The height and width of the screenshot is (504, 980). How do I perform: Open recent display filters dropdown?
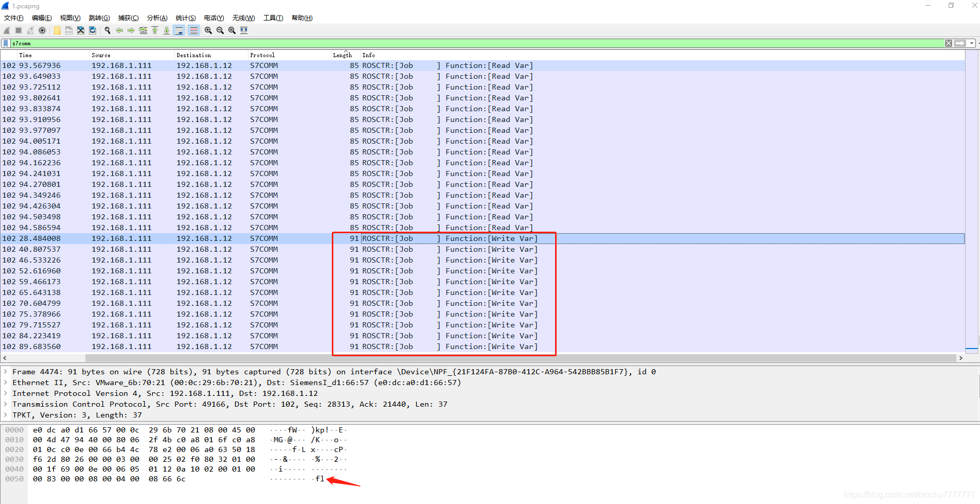coord(972,43)
